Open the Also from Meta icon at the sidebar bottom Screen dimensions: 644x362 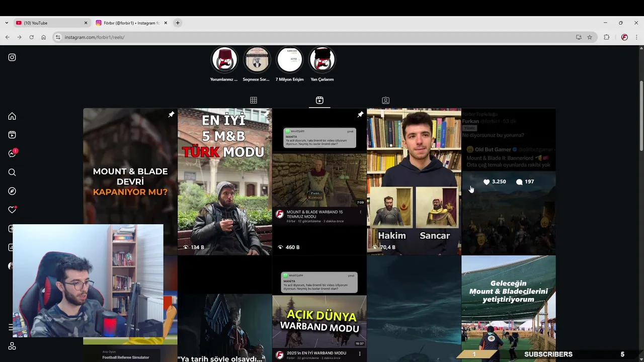point(12,346)
